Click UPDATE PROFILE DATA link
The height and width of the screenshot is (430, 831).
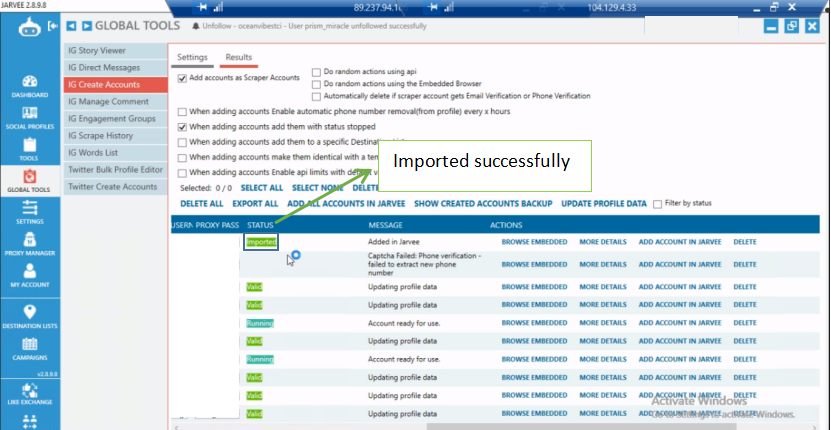tap(604, 204)
